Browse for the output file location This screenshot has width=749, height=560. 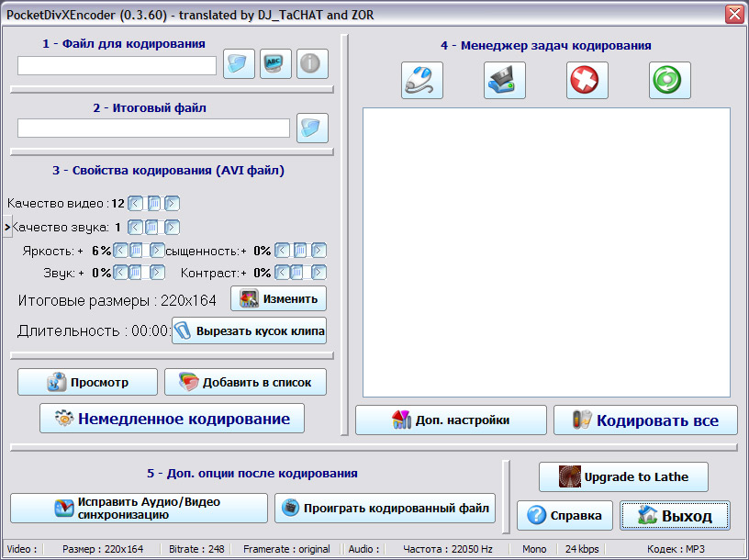(312, 128)
